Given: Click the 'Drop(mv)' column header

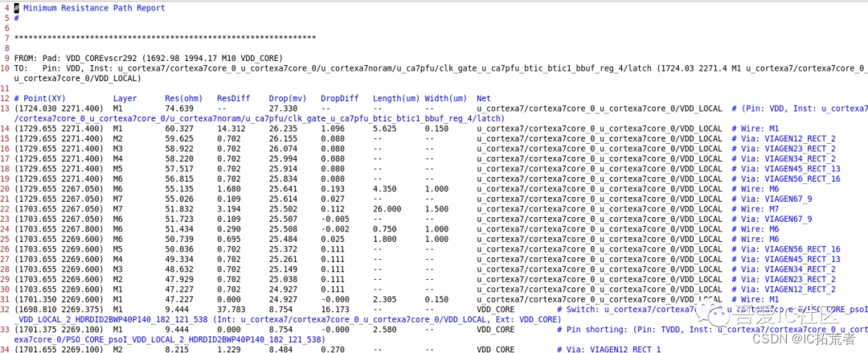Looking at the screenshot, I should [x=288, y=99].
